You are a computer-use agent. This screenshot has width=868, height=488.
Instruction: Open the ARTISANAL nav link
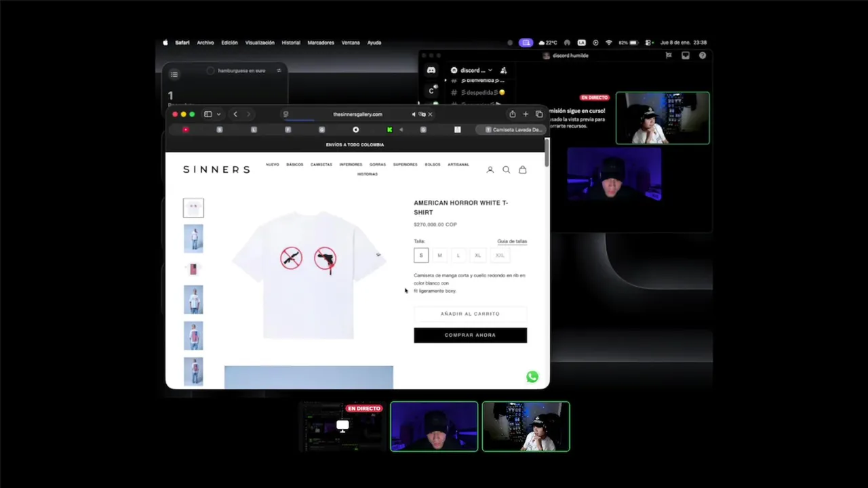point(458,165)
